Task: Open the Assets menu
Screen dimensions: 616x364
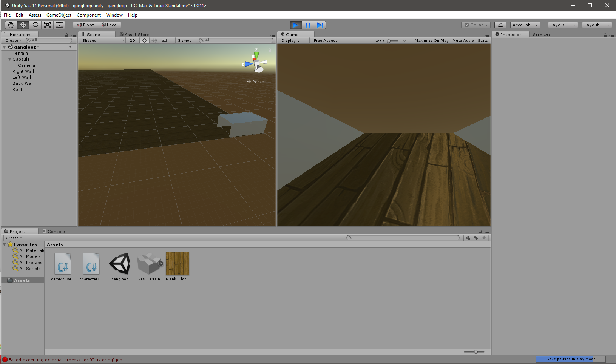Action: [35, 15]
